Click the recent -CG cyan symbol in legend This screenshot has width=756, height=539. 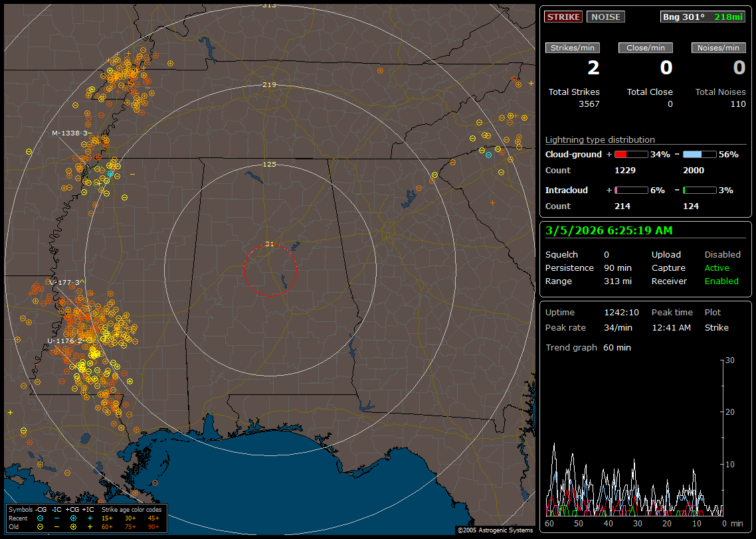click(x=41, y=518)
